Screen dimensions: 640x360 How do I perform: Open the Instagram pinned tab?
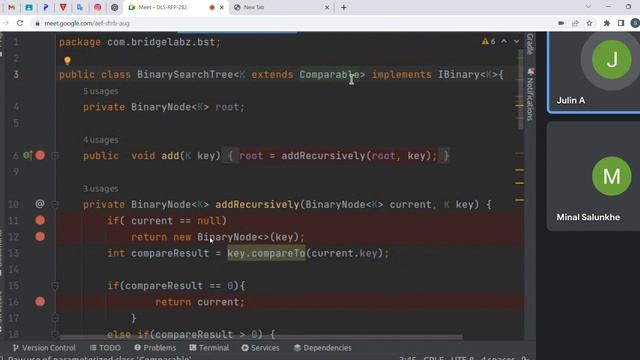pyautogui.click(x=97, y=7)
